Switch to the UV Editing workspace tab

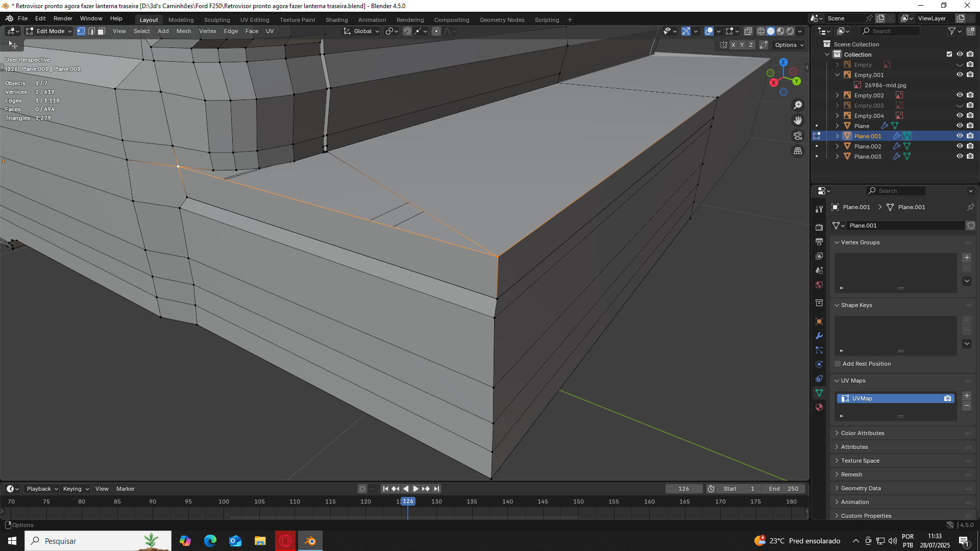(254, 20)
